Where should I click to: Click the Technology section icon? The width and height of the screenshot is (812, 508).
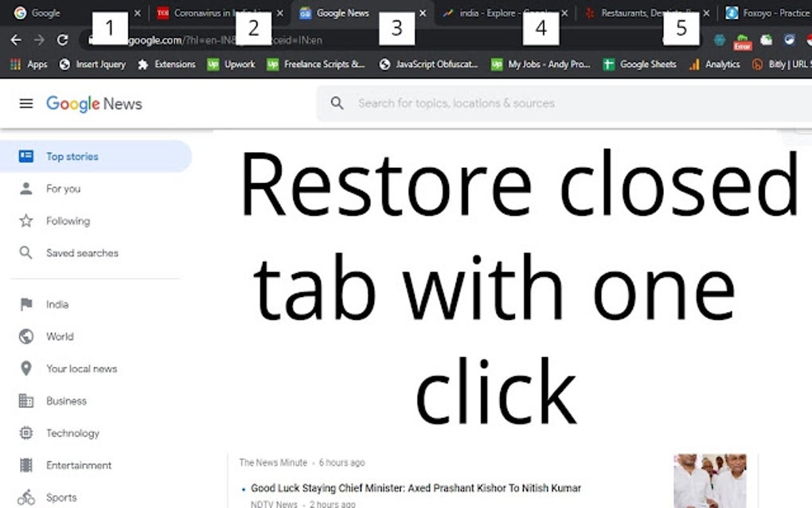26,432
